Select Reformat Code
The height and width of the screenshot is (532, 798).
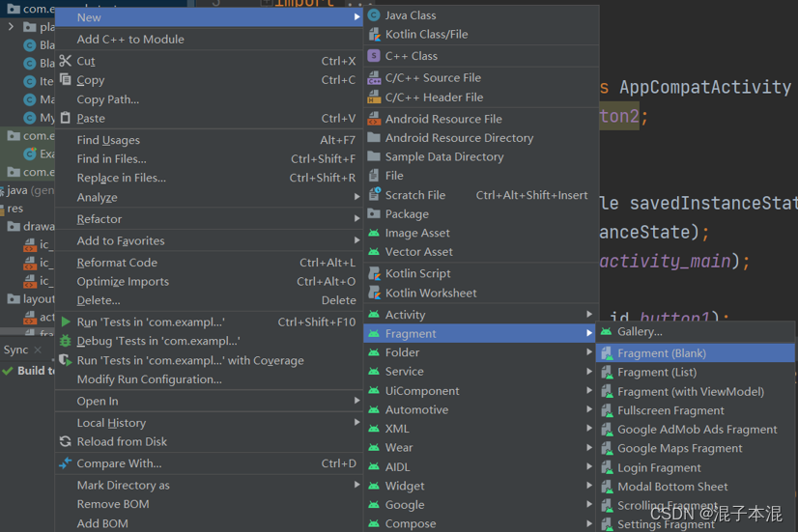click(x=209, y=263)
